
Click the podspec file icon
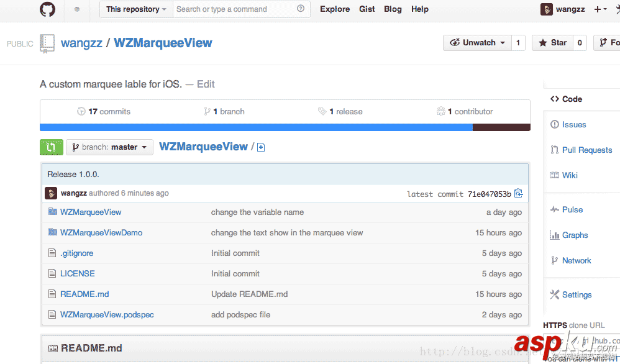click(52, 314)
